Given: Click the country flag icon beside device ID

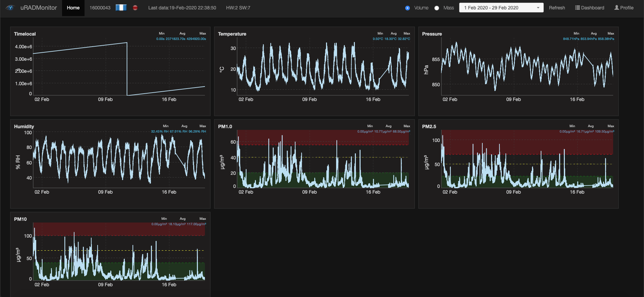Looking at the screenshot, I should click(121, 8).
